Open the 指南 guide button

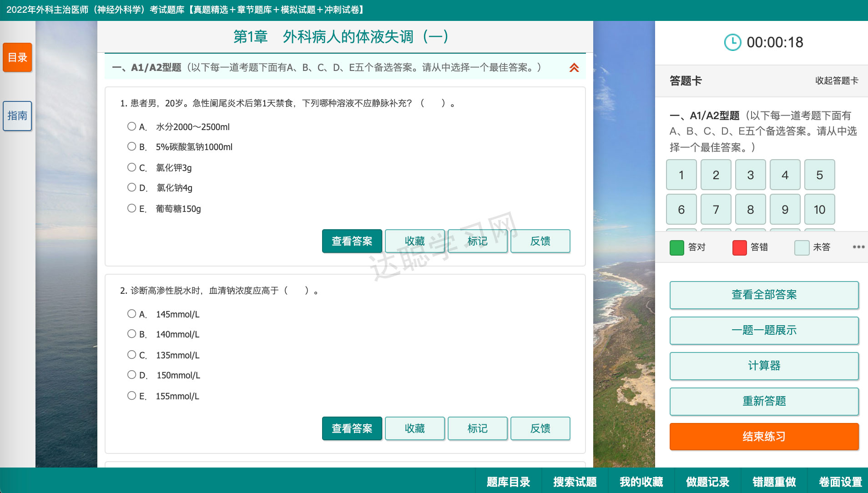[17, 116]
